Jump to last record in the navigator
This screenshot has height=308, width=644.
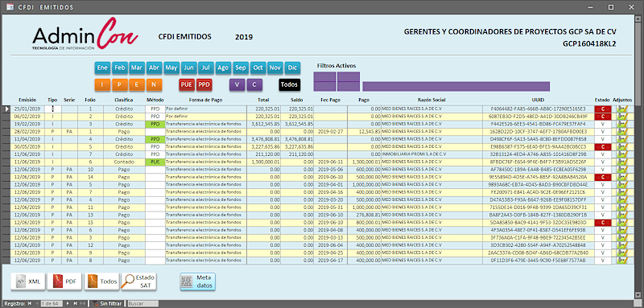75,304
